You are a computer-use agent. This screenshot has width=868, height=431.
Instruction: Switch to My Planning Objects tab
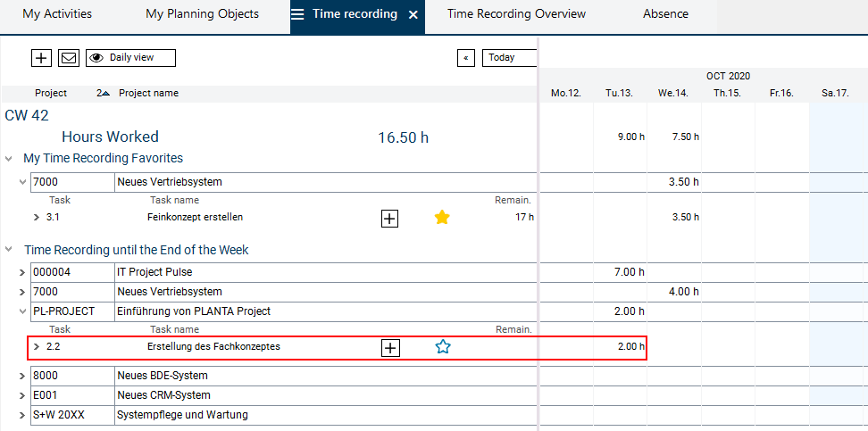[x=202, y=14]
